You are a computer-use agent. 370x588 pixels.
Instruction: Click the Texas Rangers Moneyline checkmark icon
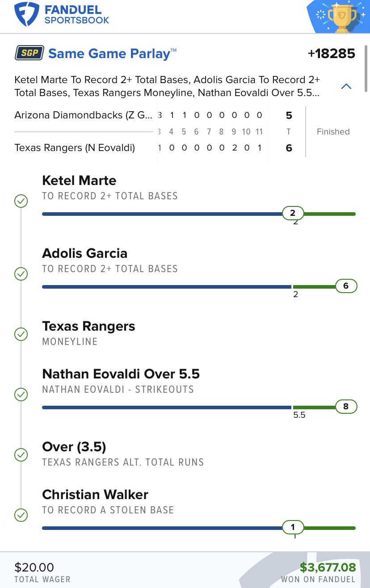[21, 334]
